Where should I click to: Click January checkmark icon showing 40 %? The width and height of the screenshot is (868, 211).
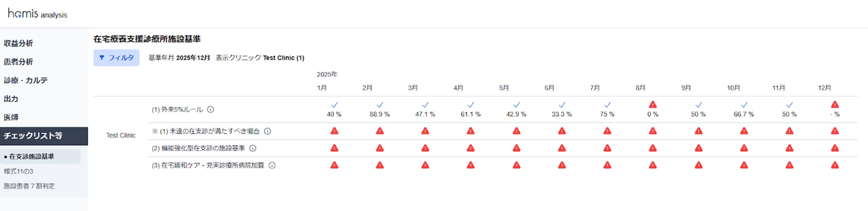click(x=334, y=105)
